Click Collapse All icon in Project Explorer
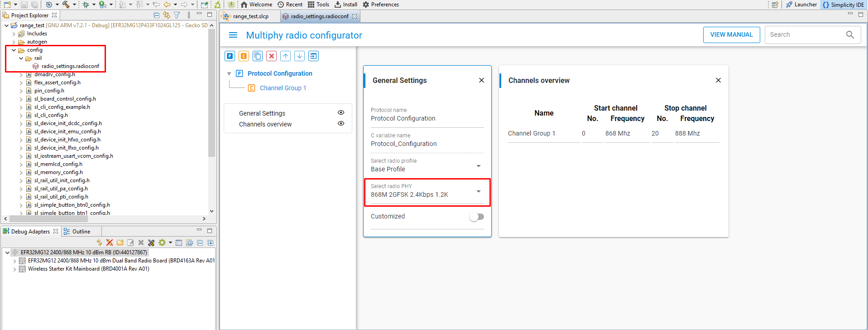 (157, 15)
